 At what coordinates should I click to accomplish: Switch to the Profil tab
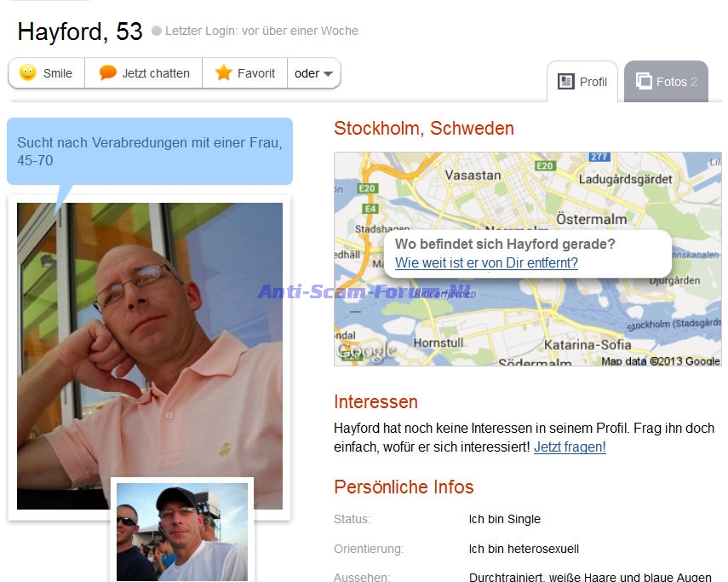tap(582, 82)
